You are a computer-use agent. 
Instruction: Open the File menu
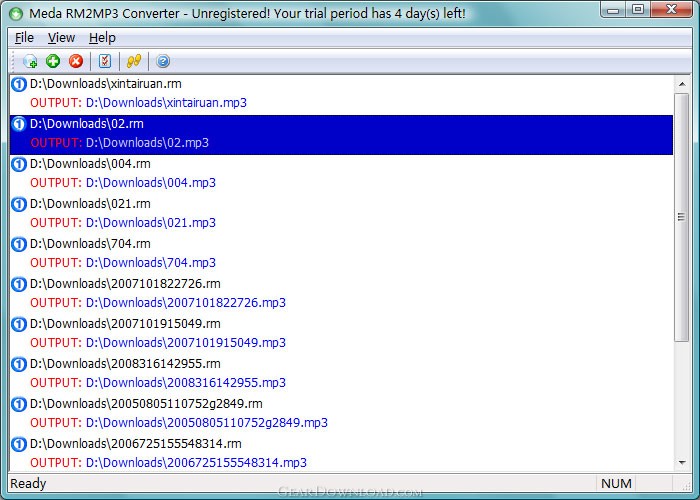click(24, 38)
